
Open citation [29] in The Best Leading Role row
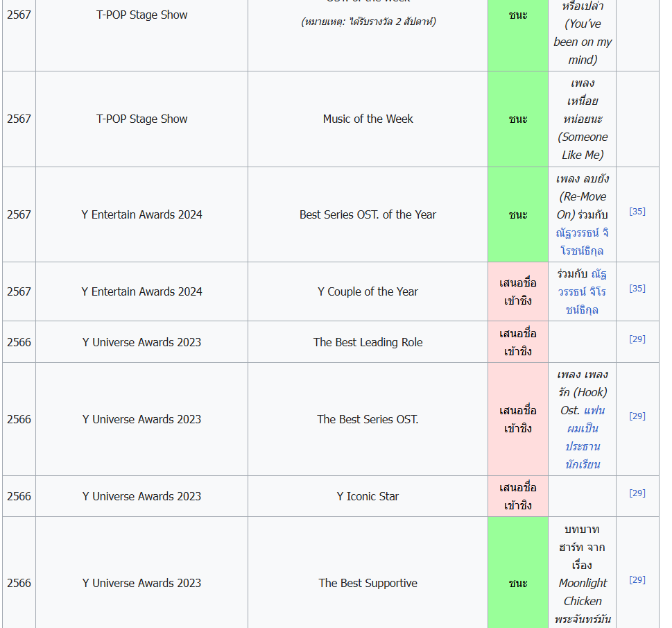coord(637,339)
